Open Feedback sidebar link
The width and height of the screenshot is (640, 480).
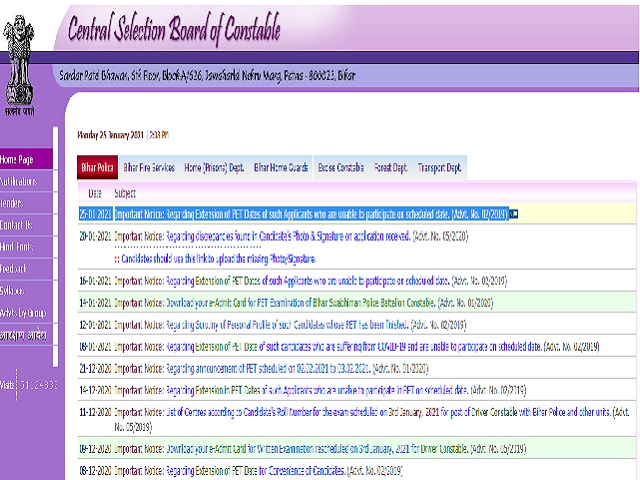pos(26,269)
